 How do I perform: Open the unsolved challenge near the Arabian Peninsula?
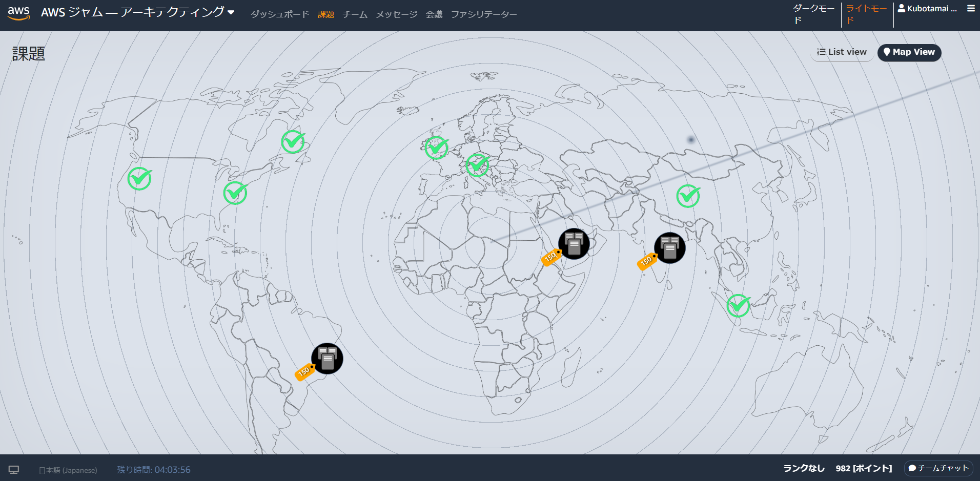point(573,244)
